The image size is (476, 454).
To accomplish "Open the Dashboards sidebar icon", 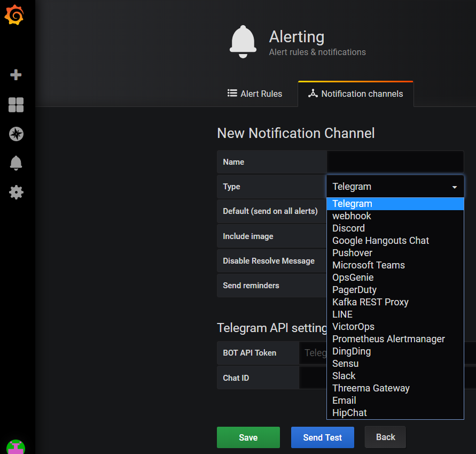I will pos(16,105).
